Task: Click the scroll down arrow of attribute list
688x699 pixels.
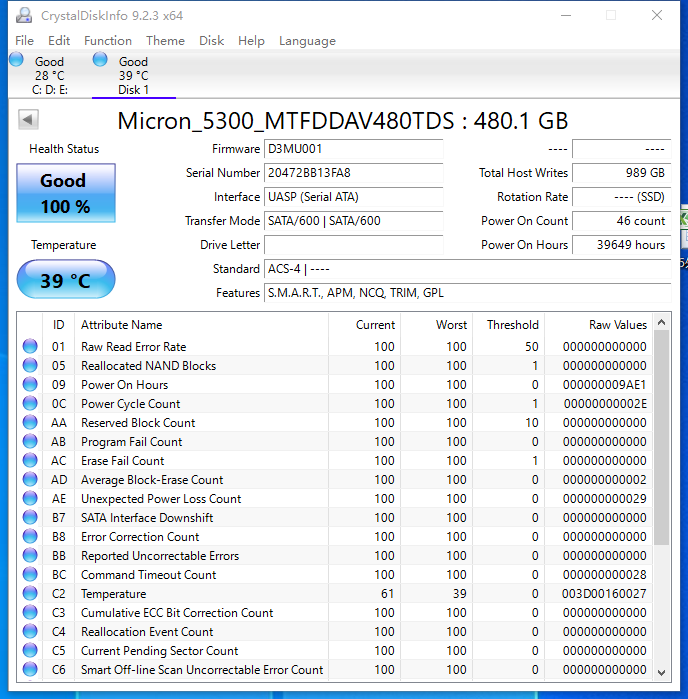Action: 662,673
